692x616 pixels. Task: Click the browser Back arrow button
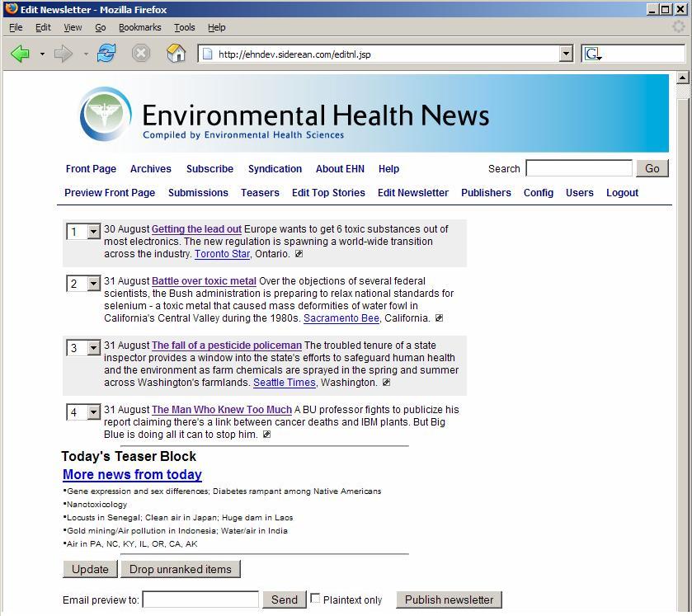21,54
